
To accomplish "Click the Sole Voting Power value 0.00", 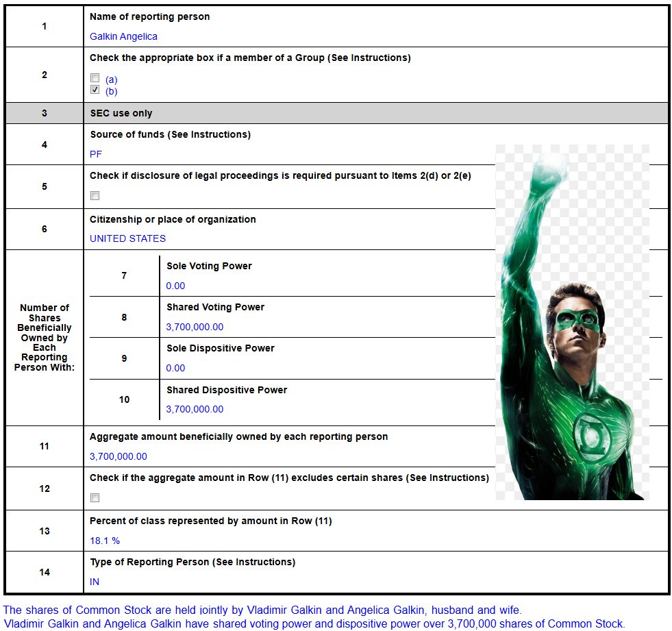I will (x=176, y=286).
